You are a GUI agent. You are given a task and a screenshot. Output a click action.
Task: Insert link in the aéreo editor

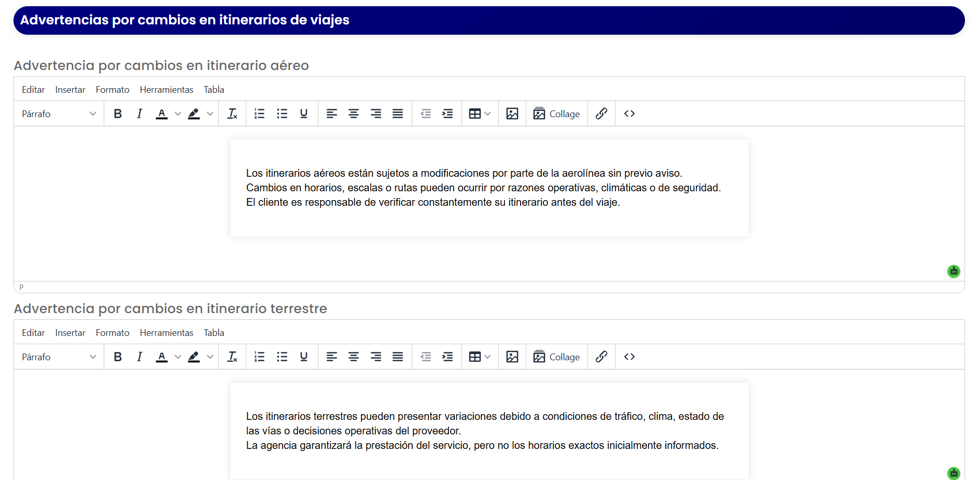click(601, 114)
